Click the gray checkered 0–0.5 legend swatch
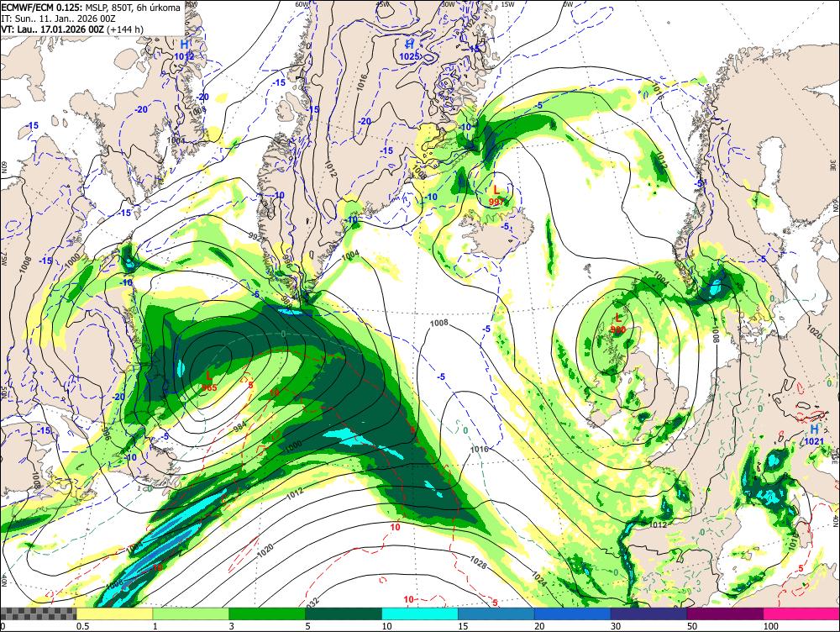This screenshot has height=632, width=840. tap(38, 614)
